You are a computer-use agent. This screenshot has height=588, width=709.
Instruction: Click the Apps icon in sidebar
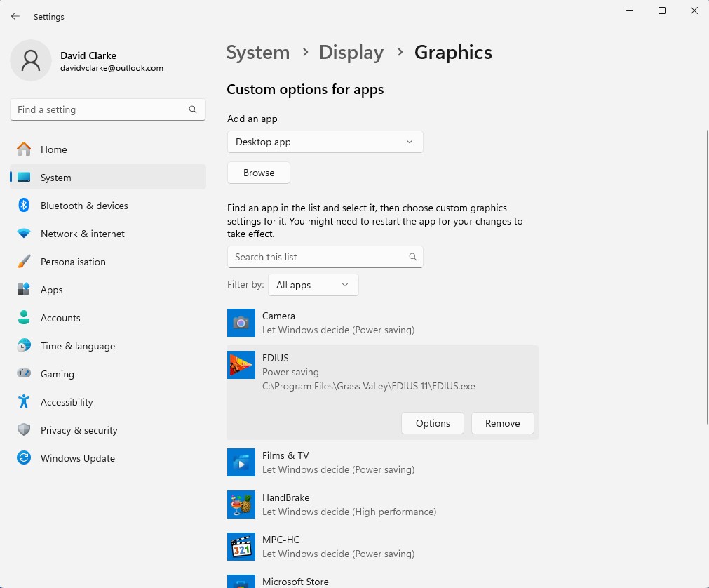click(x=24, y=290)
